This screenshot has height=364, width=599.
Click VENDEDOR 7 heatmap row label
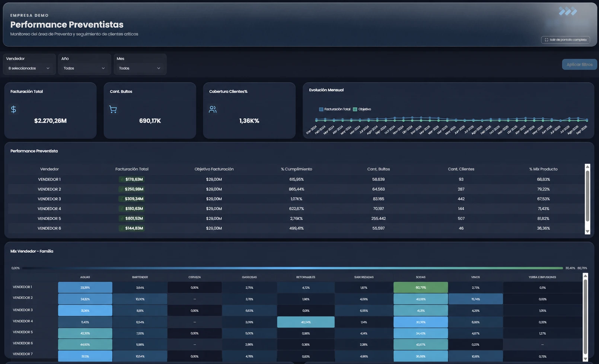tap(23, 354)
